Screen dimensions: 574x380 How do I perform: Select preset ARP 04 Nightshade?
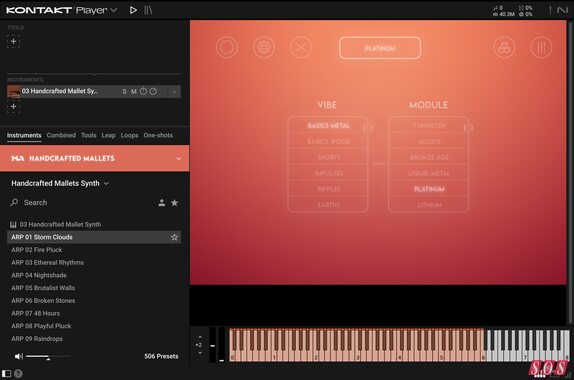pyautogui.click(x=94, y=275)
